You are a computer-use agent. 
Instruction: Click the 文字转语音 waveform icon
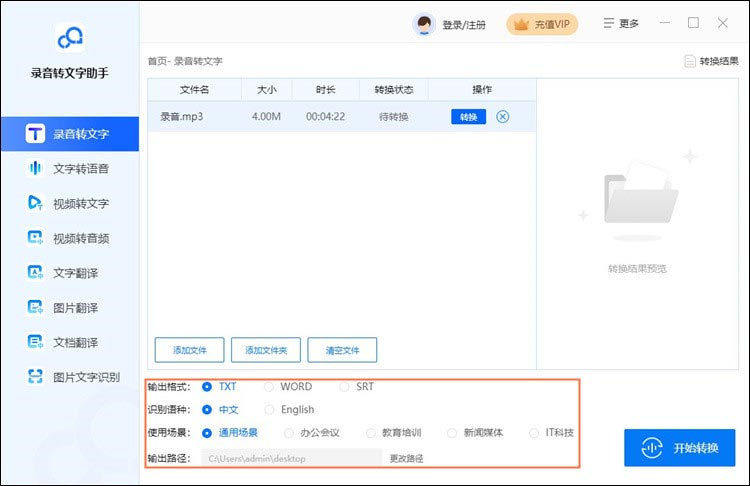pyautogui.click(x=35, y=168)
